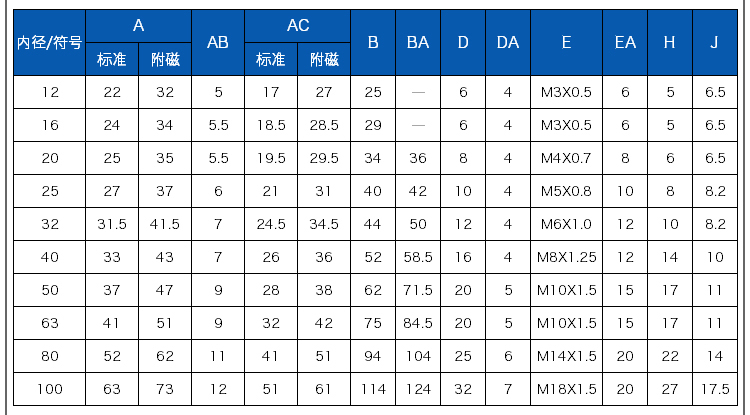Select the 31.5 value cell
750x415 pixels.
[111, 224]
